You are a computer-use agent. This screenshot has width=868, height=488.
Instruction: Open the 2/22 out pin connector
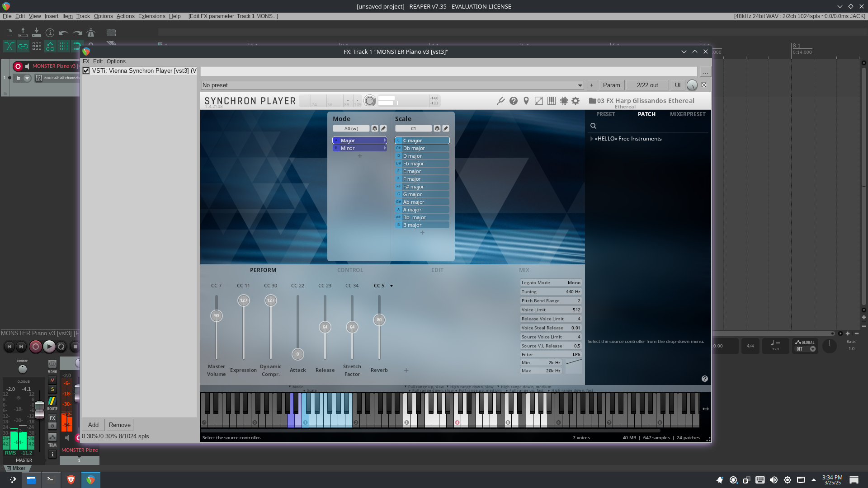[x=647, y=85]
